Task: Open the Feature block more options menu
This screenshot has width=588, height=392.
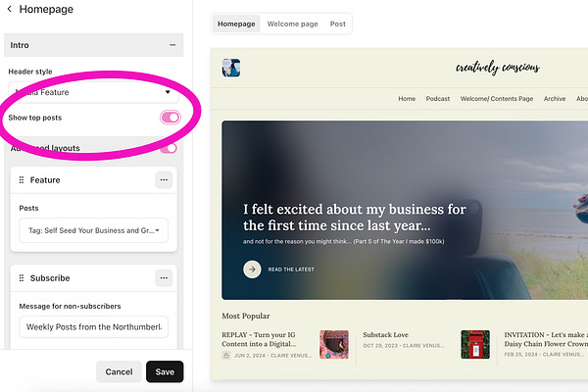Action: 164,180
